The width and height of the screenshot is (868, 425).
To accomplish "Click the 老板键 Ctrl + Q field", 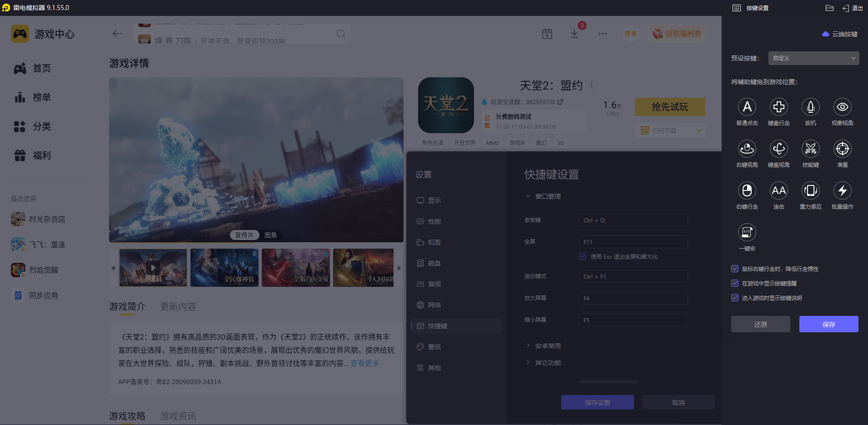I will click(633, 220).
